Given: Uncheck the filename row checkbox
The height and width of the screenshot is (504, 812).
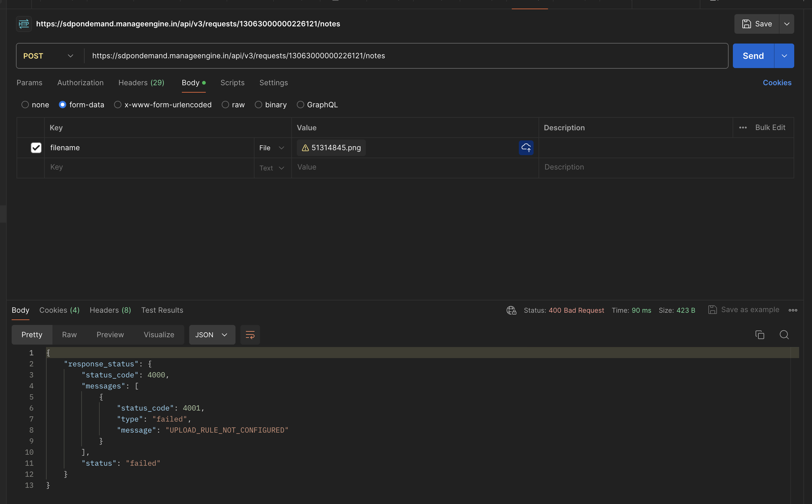Looking at the screenshot, I should pyautogui.click(x=36, y=148).
